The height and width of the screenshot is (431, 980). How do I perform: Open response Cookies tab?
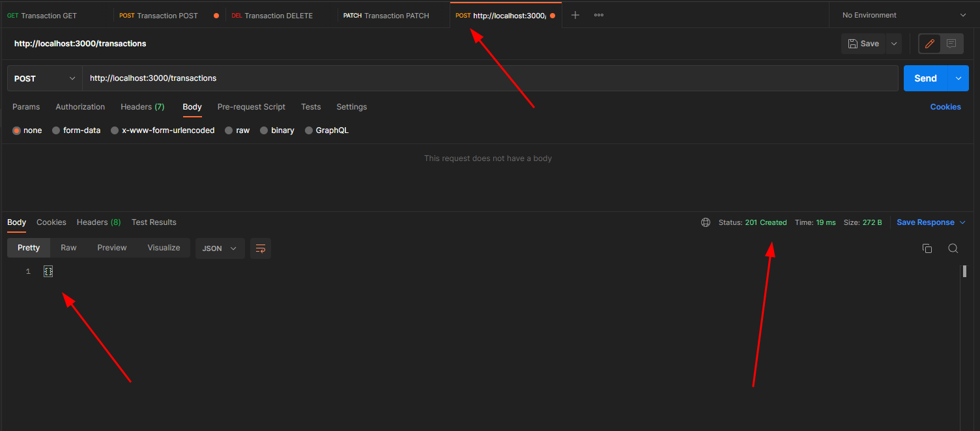pos(51,222)
